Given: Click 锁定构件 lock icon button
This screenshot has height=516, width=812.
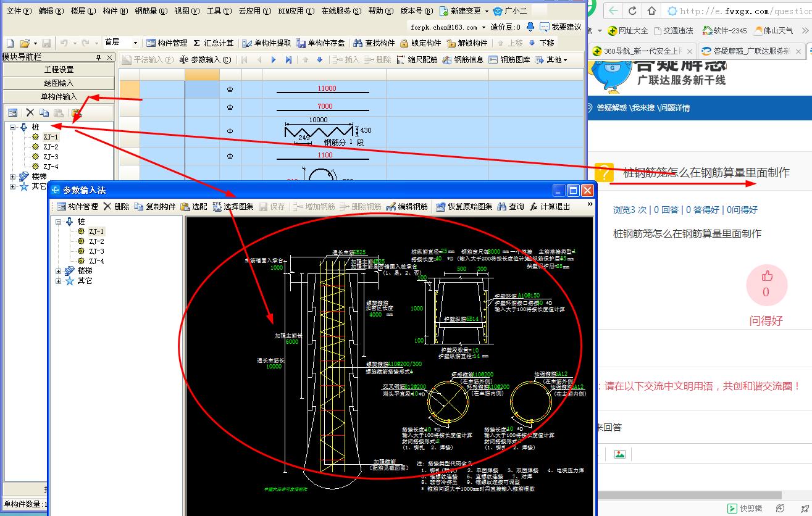Looking at the screenshot, I should (421, 43).
